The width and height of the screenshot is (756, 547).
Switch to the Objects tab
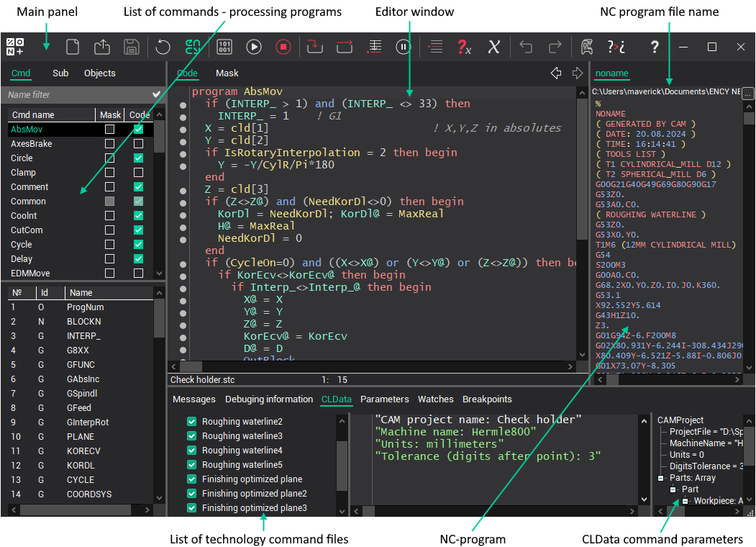(99, 73)
